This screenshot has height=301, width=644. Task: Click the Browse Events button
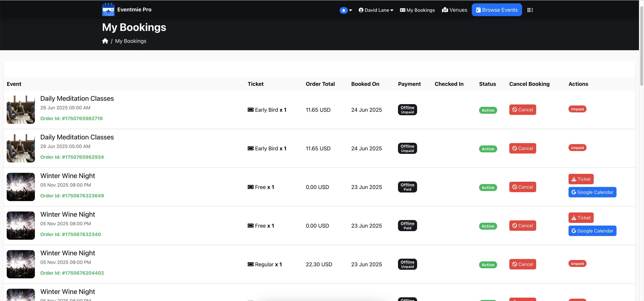pos(496,10)
